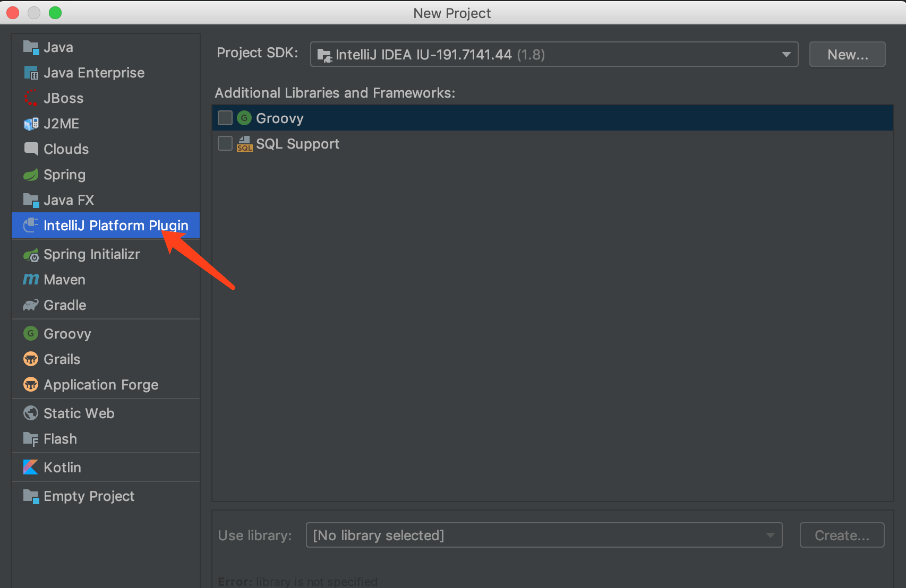
Task: Click the Flash folder icon
Action: 31,439
